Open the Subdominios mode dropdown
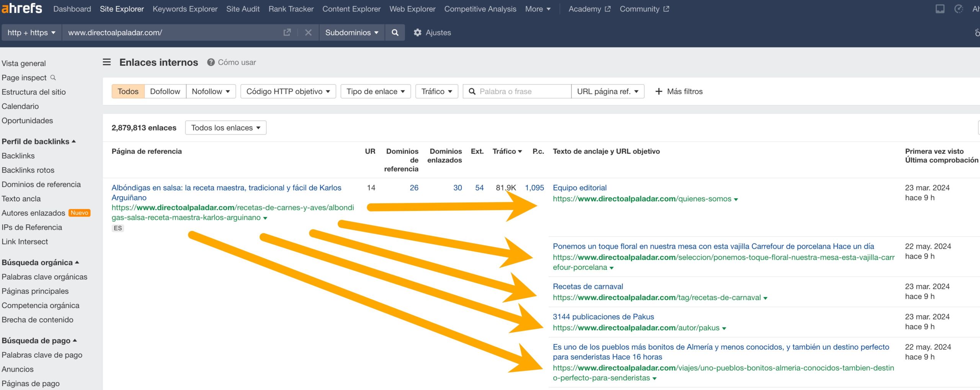980x390 pixels. point(351,33)
